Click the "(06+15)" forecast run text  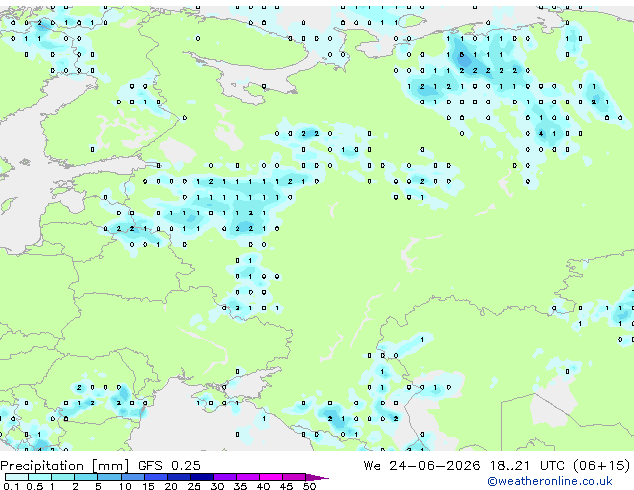pyautogui.click(x=601, y=466)
